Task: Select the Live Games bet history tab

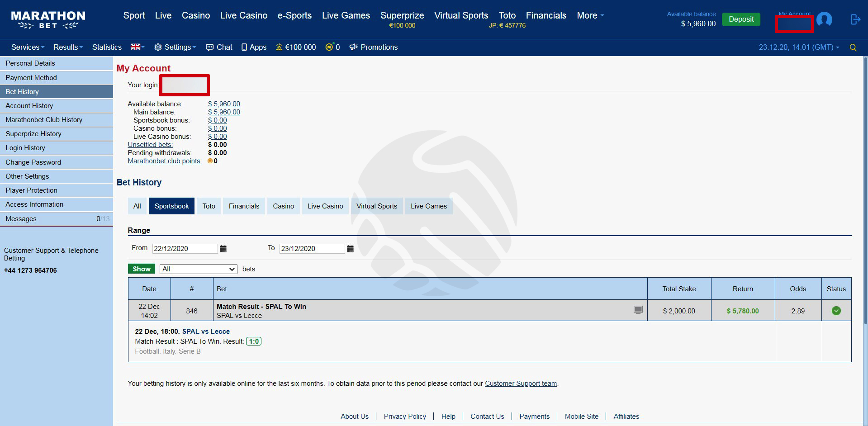Action: coord(429,206)
